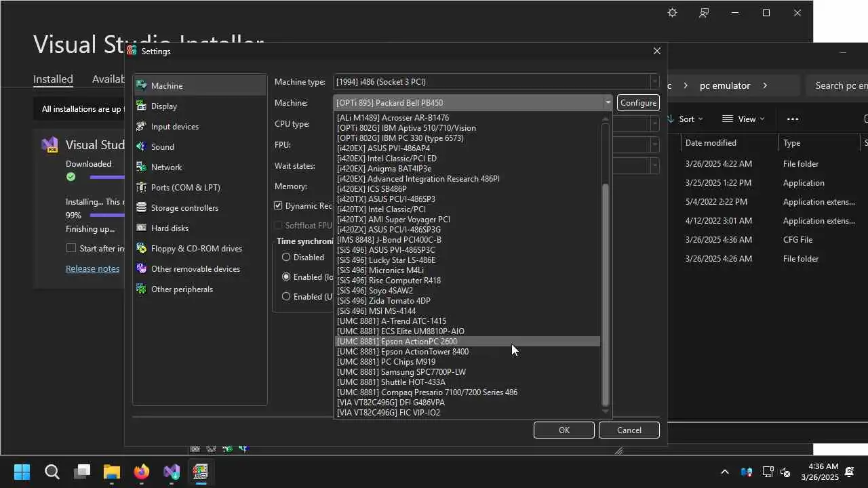Choose ASUS PVI-486AP4 from machine list
Viewport: 868px width, 488px height.
tap(468, 148)
